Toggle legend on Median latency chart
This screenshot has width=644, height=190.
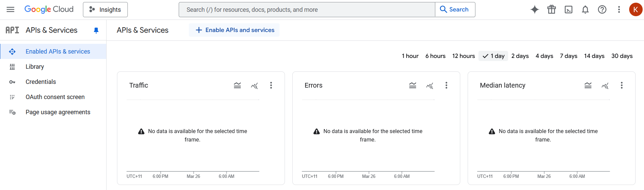tap(588, 85)
